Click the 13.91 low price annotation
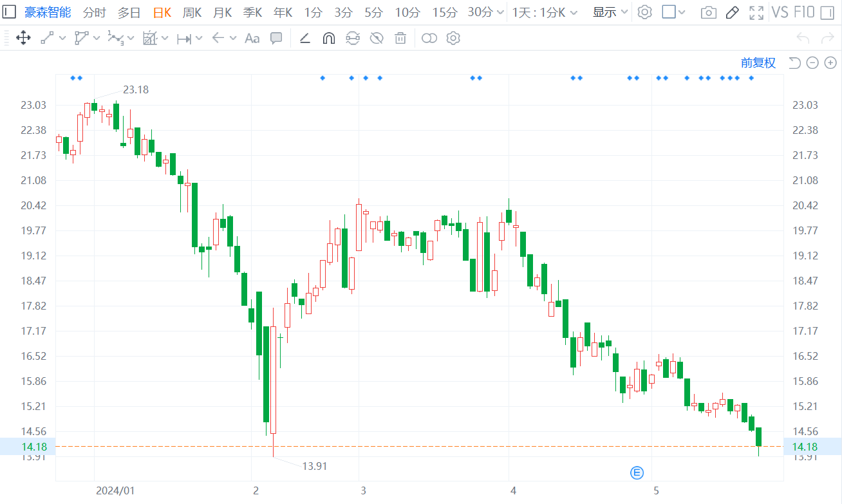The width and height of the screenshot is (842, 504). 315,466
